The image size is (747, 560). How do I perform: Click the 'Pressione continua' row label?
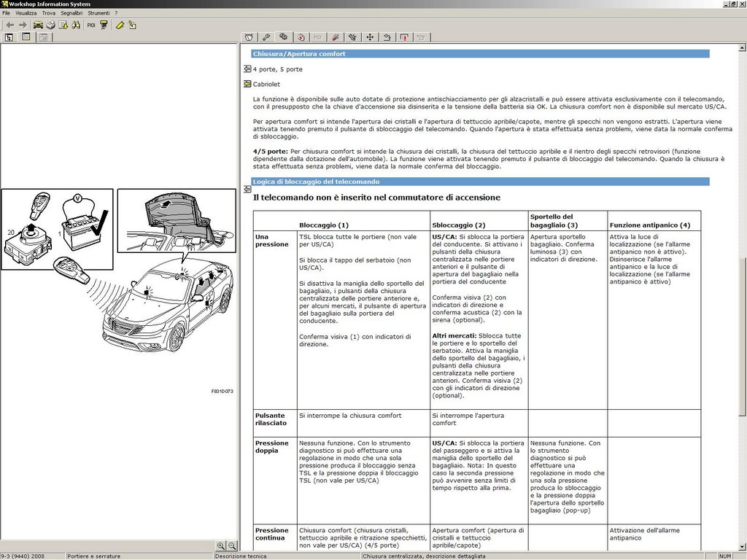tap(272, 534)
